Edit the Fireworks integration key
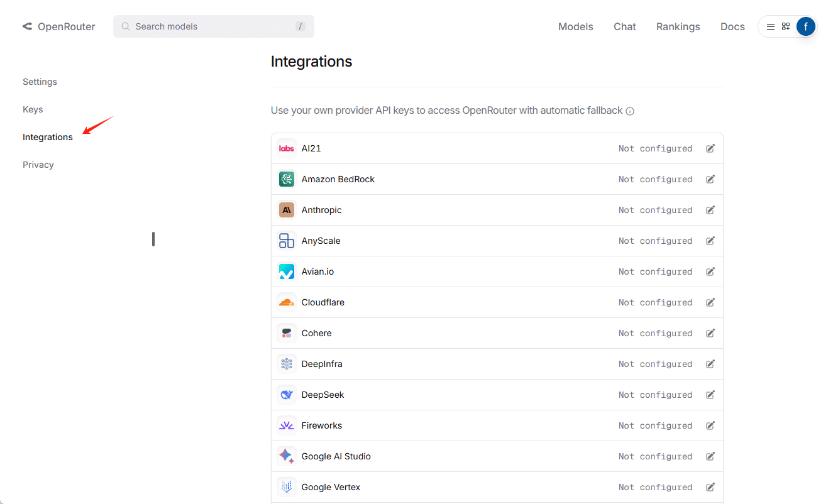Screen dimensions: 833x504 coord(710,425)
